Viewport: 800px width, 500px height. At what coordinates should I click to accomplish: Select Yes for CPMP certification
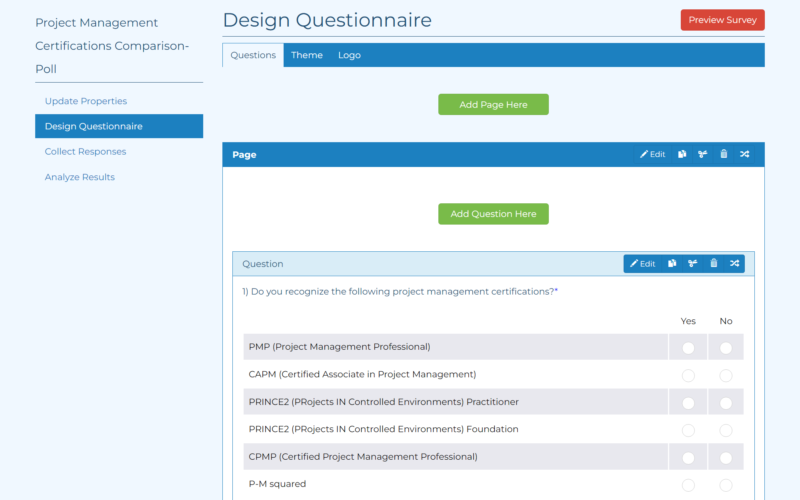[688, 458]
